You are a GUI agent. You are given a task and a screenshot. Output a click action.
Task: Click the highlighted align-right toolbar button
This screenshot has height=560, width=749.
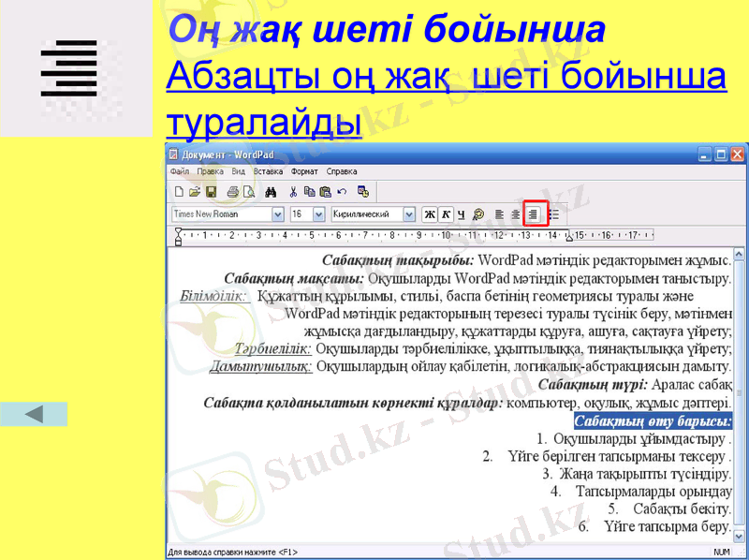[532, 213]
